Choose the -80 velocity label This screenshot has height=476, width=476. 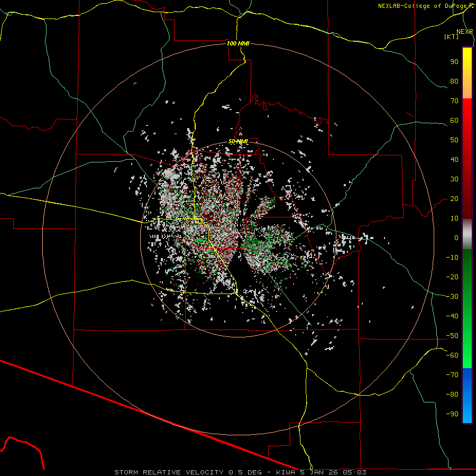[x=452, y=395]
